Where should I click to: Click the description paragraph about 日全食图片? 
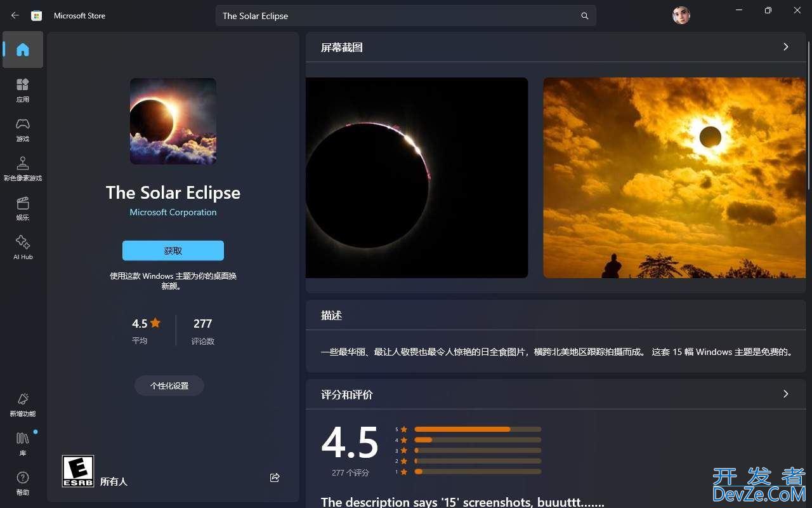558,352
